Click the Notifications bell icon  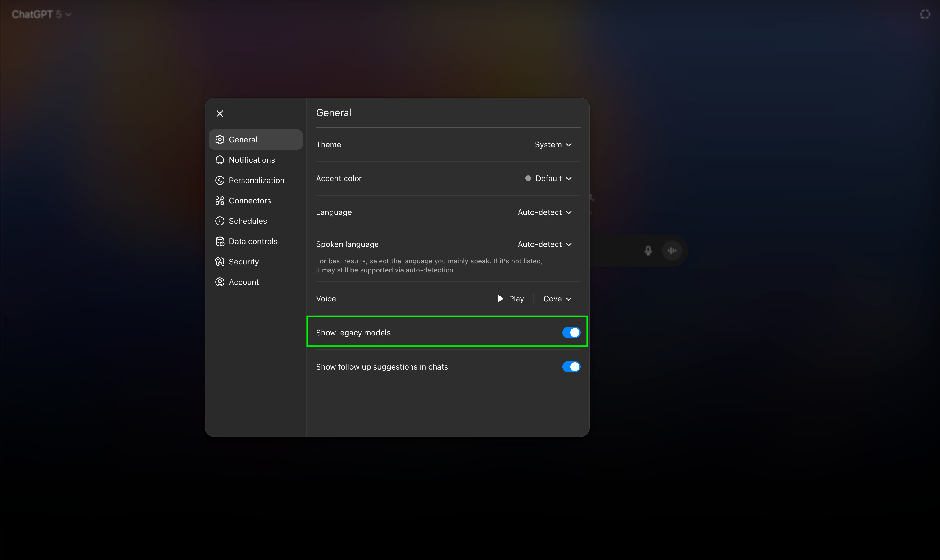coord(220,160)
